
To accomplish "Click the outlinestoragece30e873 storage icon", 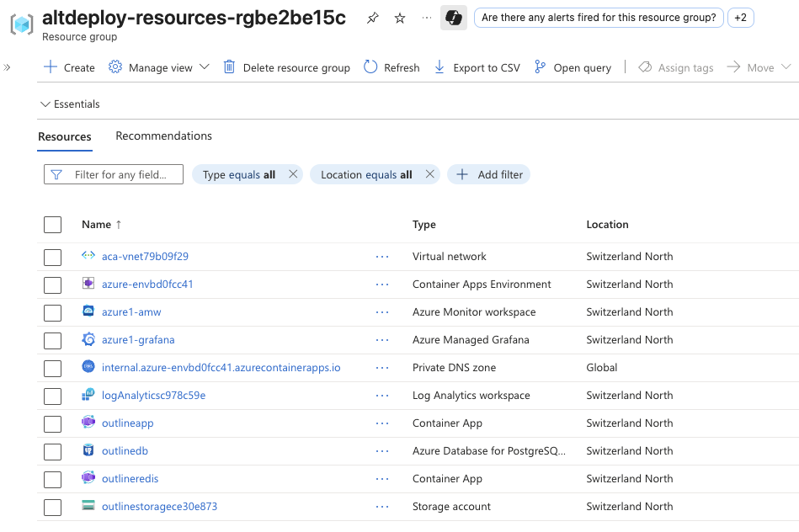I will [x=88, y=506].
